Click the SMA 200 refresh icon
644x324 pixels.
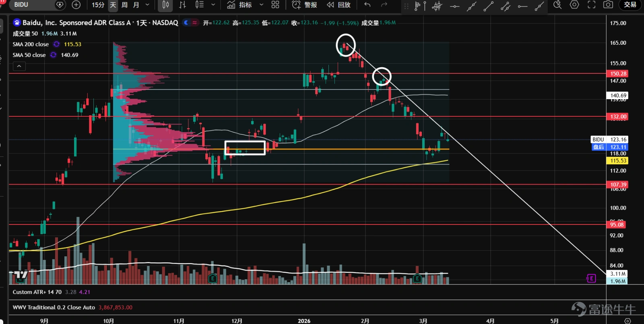coord(56,44)
